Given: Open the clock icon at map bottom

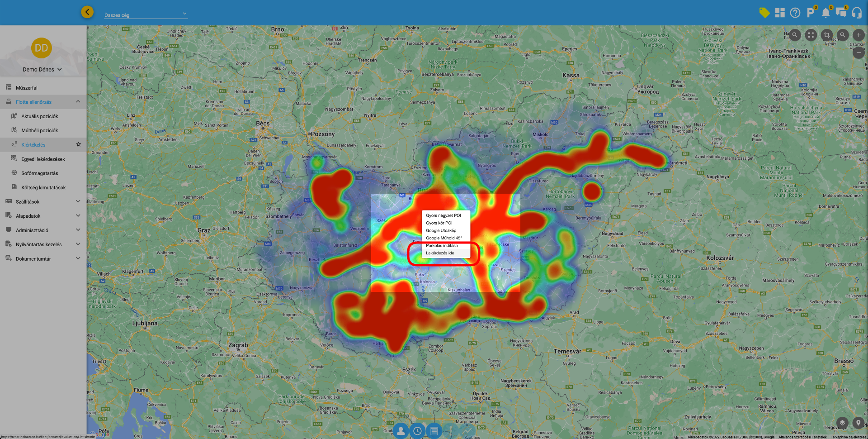Looking at the screenshot, I should [417, 431].
